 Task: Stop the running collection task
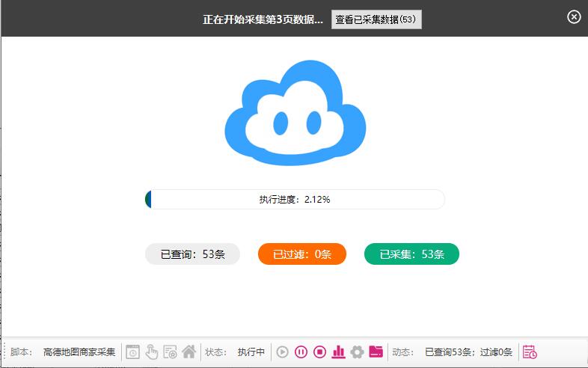(x=319, y=352)
